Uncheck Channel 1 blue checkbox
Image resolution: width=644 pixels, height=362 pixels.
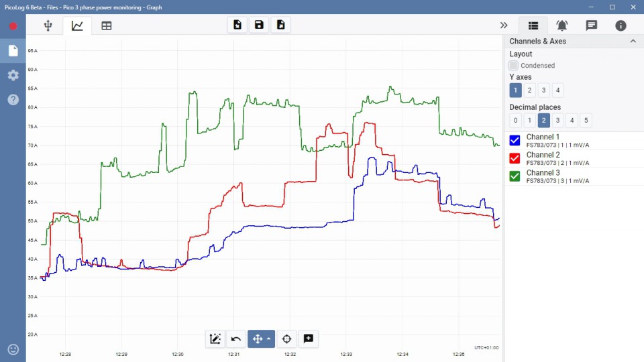pos(515,140)
